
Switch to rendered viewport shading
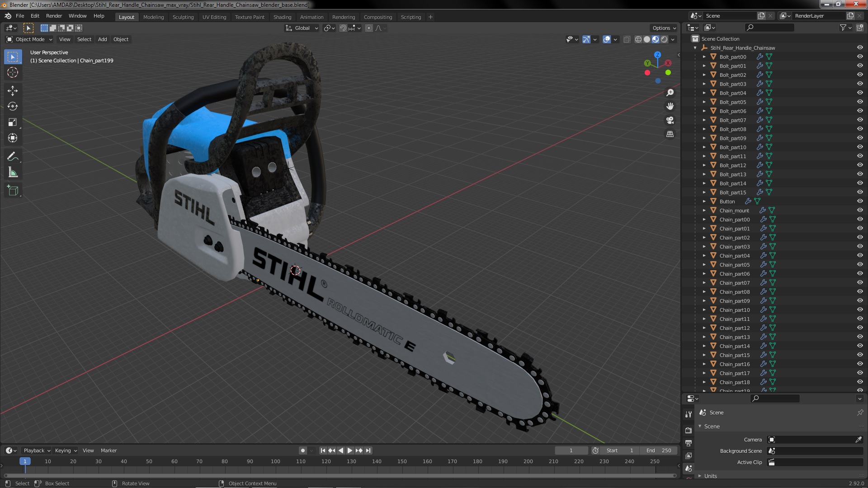(x=664, y=39)
